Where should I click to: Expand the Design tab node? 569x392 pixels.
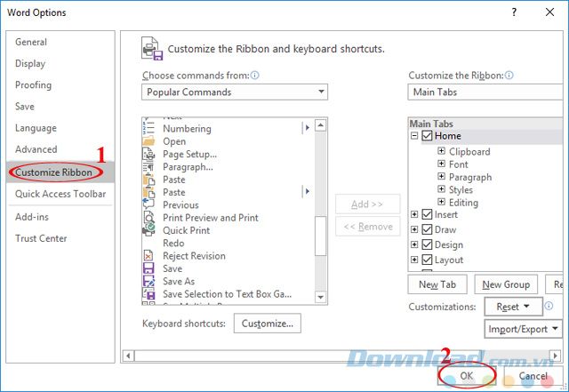pos(414,244)
